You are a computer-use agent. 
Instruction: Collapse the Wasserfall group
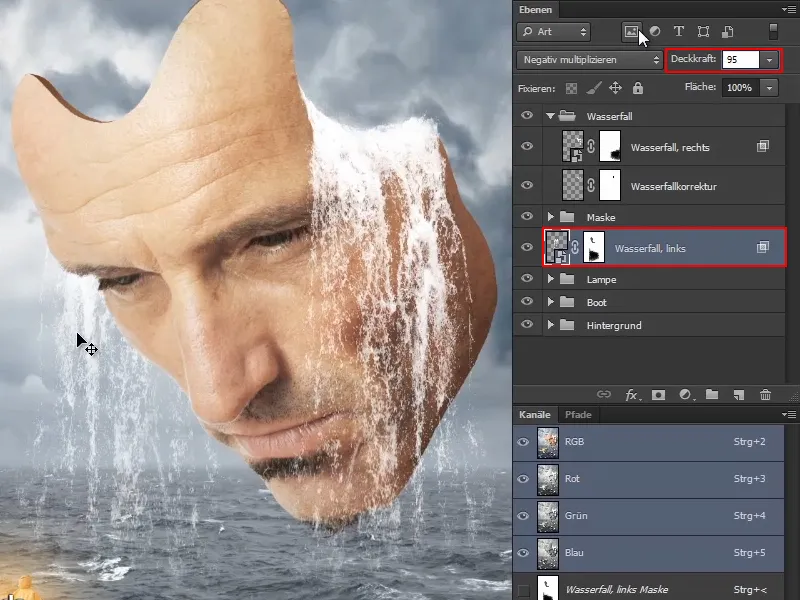(x=550, y=116)
